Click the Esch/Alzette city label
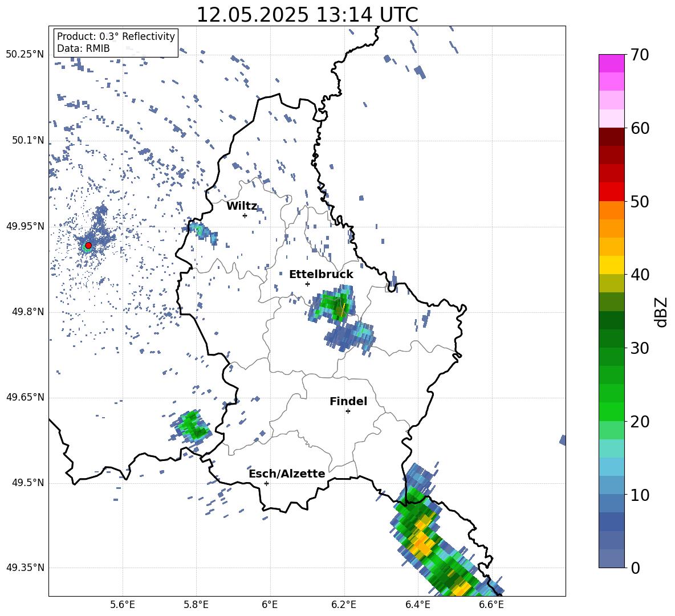Viewport: 675px width, 616px height. coord(287,474)
